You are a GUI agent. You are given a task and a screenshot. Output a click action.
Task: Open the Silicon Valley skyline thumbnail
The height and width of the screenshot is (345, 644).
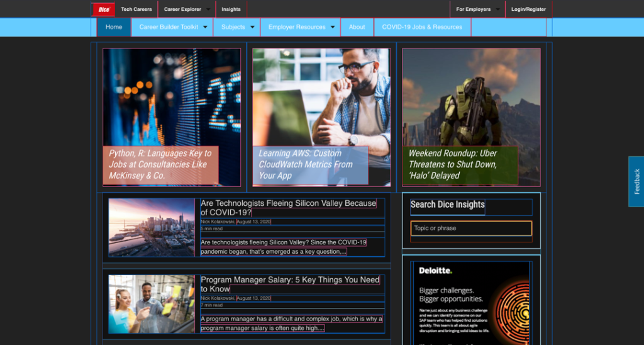152,227
